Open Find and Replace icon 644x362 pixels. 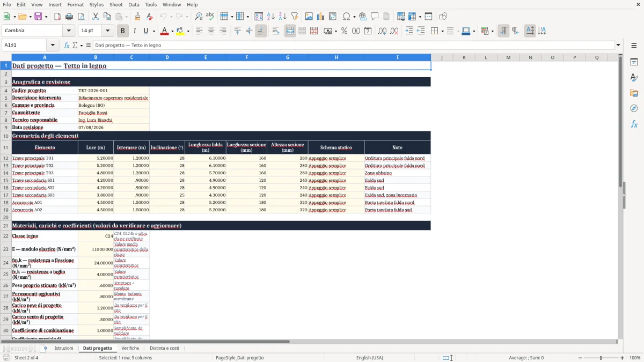click(199, 17)
